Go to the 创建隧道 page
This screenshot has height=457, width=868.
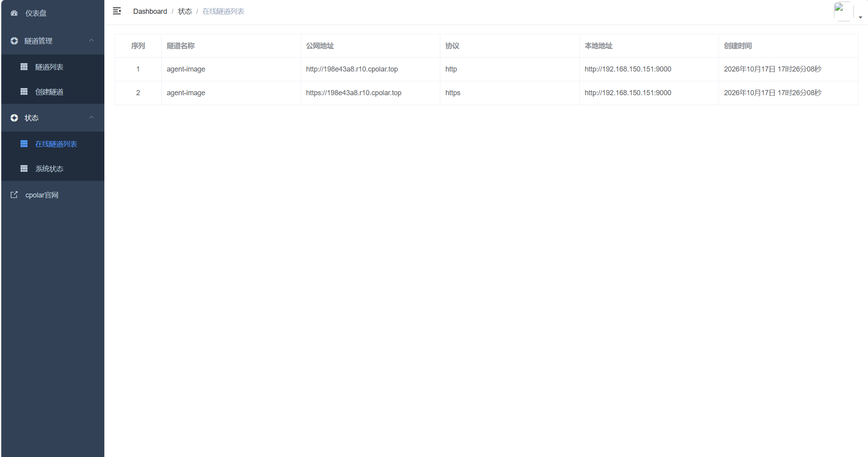point(53,92)
